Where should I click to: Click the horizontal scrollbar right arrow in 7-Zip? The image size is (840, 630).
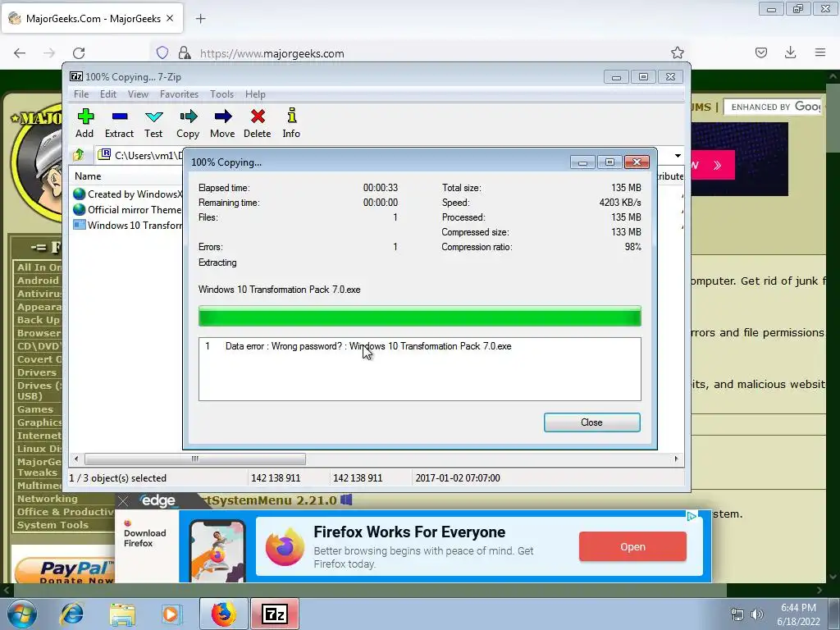(x=676, y=459)
